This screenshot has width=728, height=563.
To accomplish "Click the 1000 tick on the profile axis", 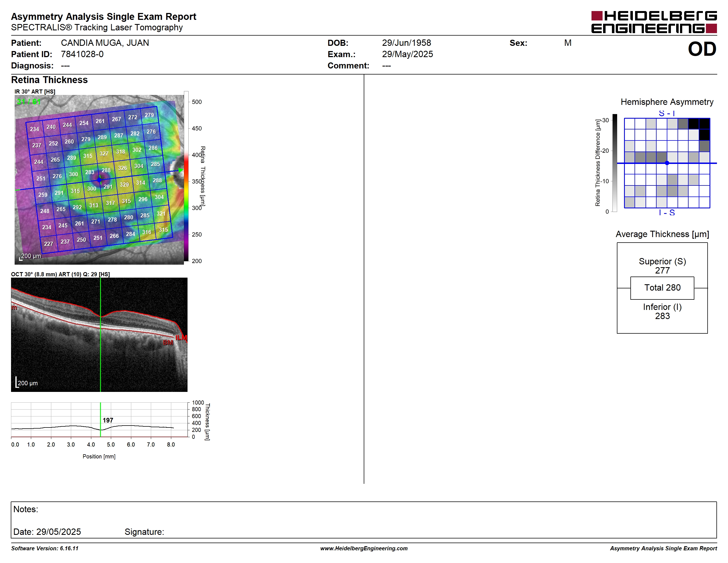I will click(x=198, y=403).
